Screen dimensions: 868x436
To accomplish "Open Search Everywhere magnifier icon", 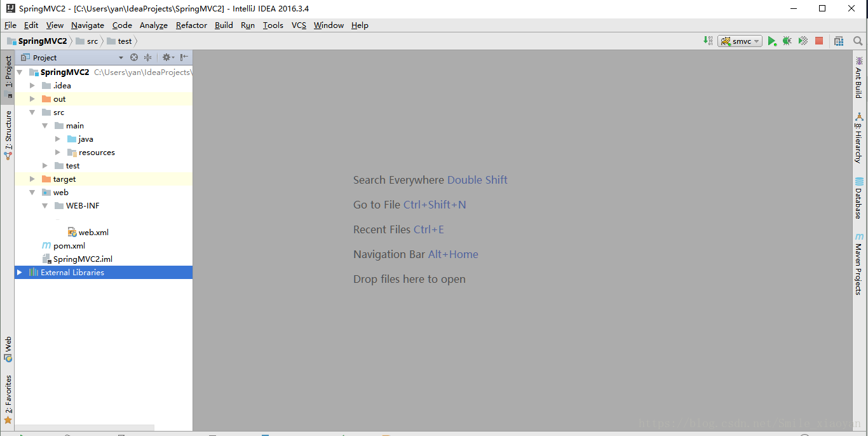I will pos(858,41).
